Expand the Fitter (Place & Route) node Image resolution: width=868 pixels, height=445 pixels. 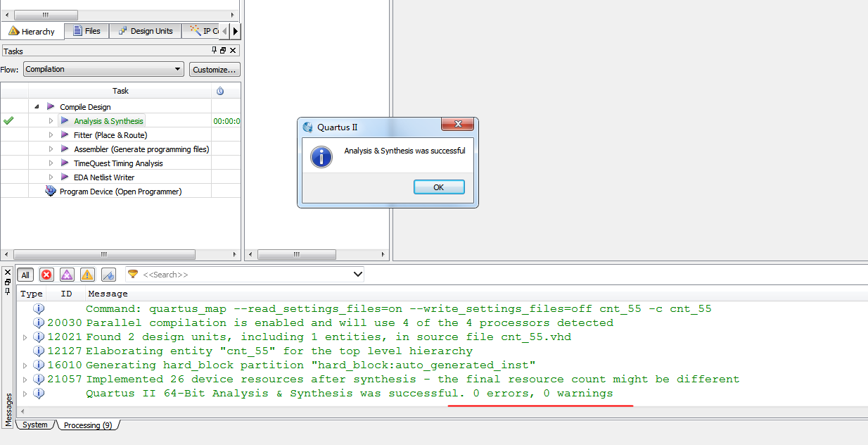(x=51, y=135)
